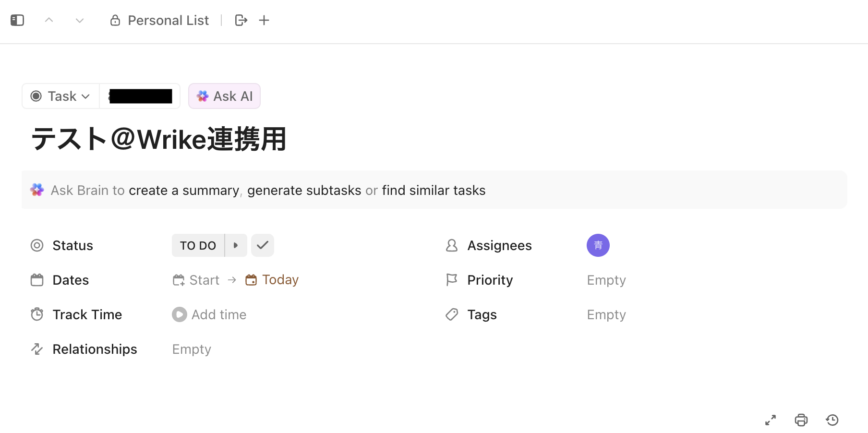Mark the task complete with checkmark

click(263, 245)
